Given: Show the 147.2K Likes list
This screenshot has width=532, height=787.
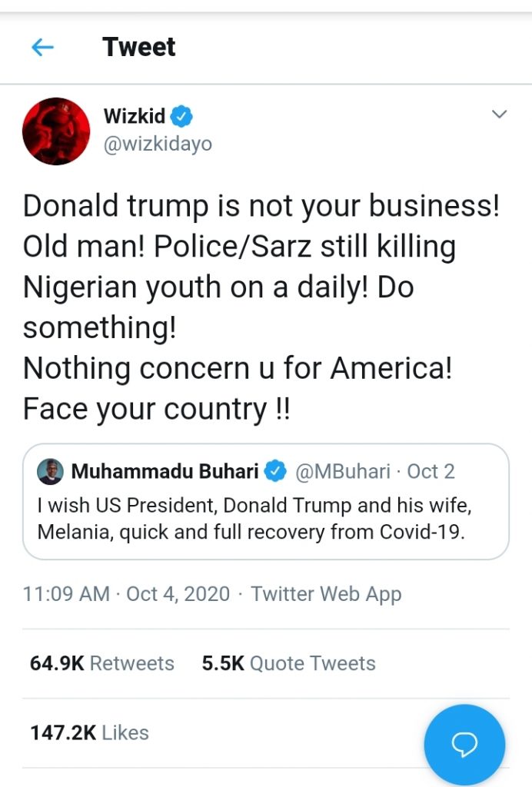Looking at the screenshot, I should point(89,732).
